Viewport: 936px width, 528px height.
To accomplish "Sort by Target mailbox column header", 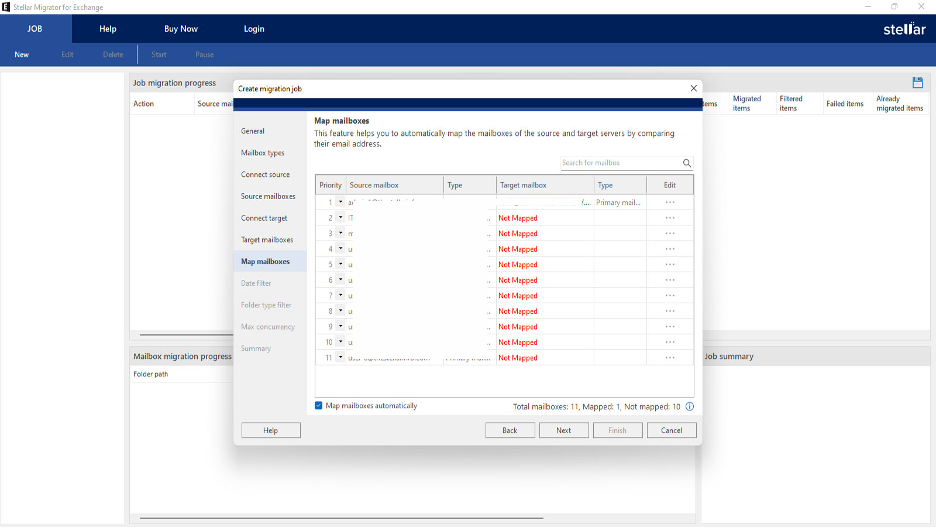I will tap(545, 185).
